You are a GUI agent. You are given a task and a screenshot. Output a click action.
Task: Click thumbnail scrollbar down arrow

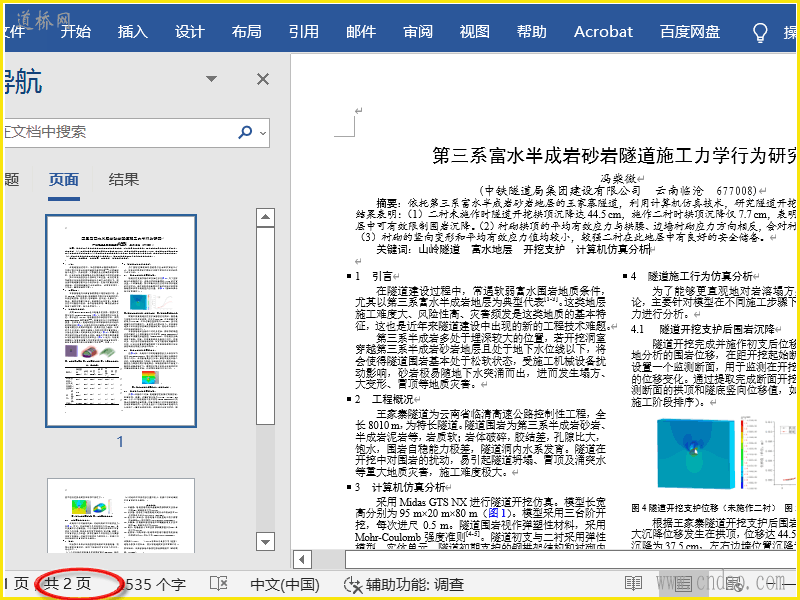click(x=265, y=541)
